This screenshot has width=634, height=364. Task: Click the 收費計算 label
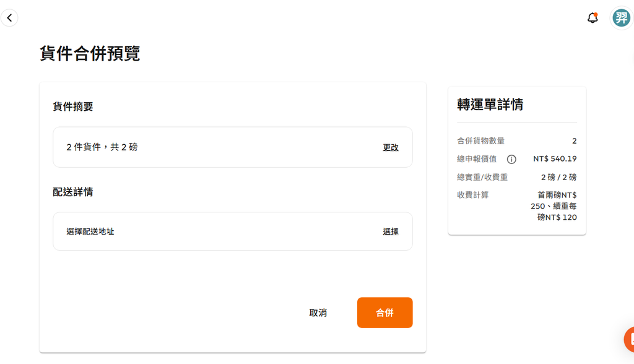[x=473, y=195]
